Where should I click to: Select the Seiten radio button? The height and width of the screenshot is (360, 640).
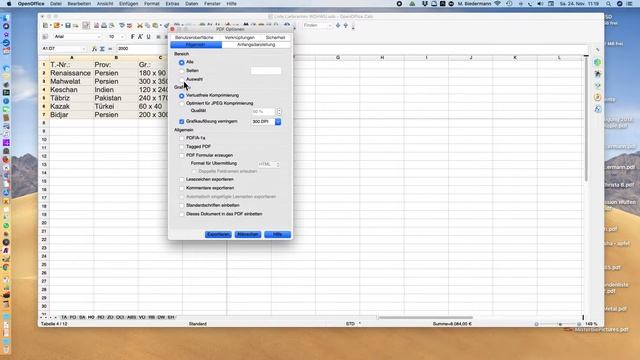182,71
